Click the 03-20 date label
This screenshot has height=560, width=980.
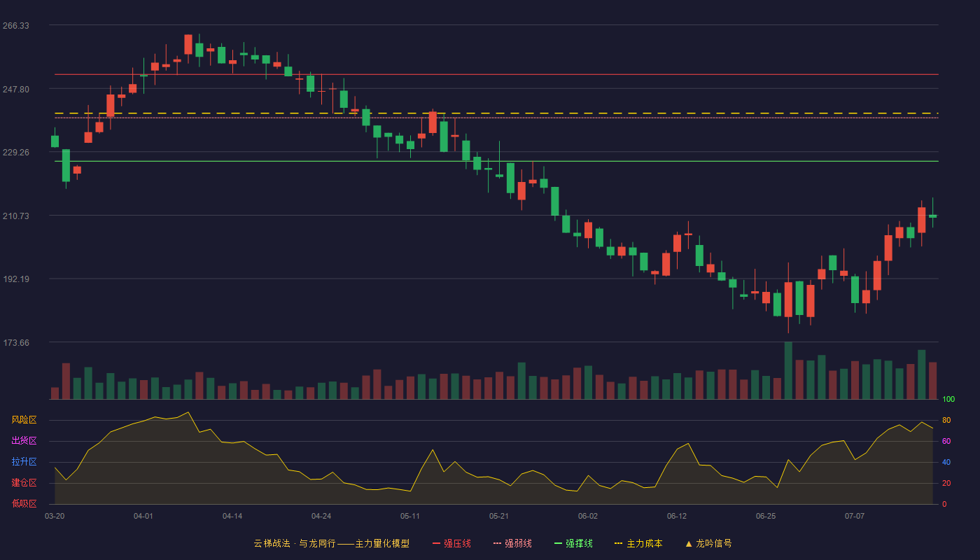[x=55, y=516]
